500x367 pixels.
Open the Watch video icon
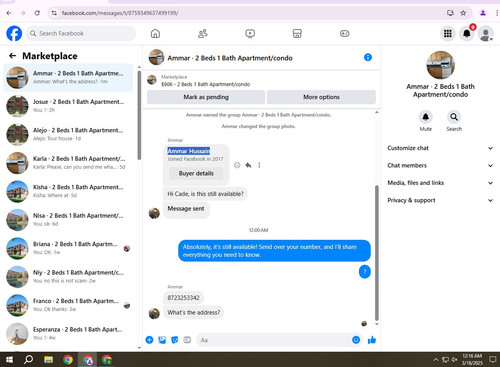point(250,33)
